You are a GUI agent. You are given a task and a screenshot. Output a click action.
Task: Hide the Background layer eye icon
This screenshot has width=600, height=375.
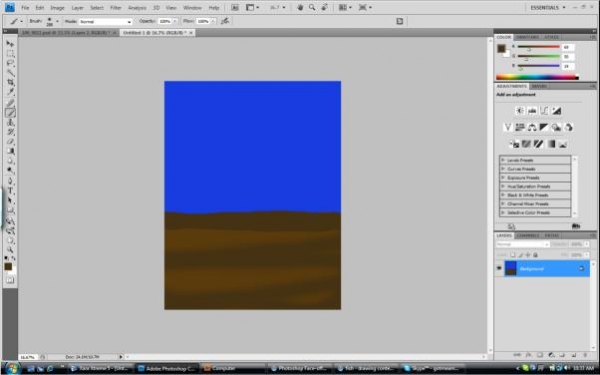499,268
